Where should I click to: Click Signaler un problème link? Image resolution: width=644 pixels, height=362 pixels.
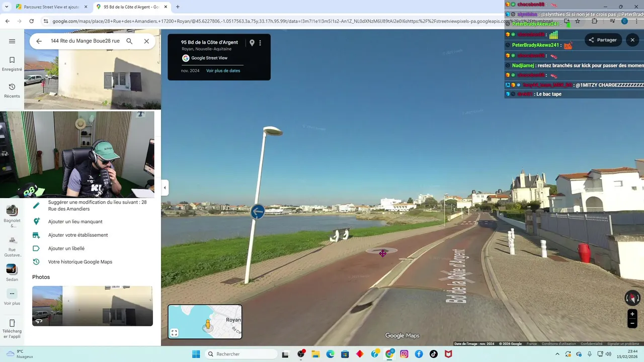(623, 344)
